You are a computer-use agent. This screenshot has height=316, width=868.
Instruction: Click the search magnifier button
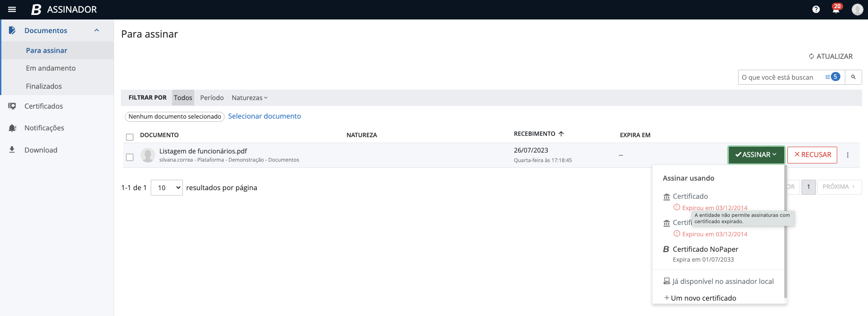(853, 77)
